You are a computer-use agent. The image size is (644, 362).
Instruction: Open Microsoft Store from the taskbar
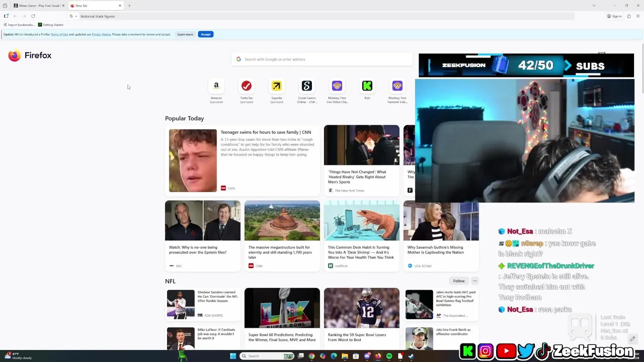(x=356, y=356)
